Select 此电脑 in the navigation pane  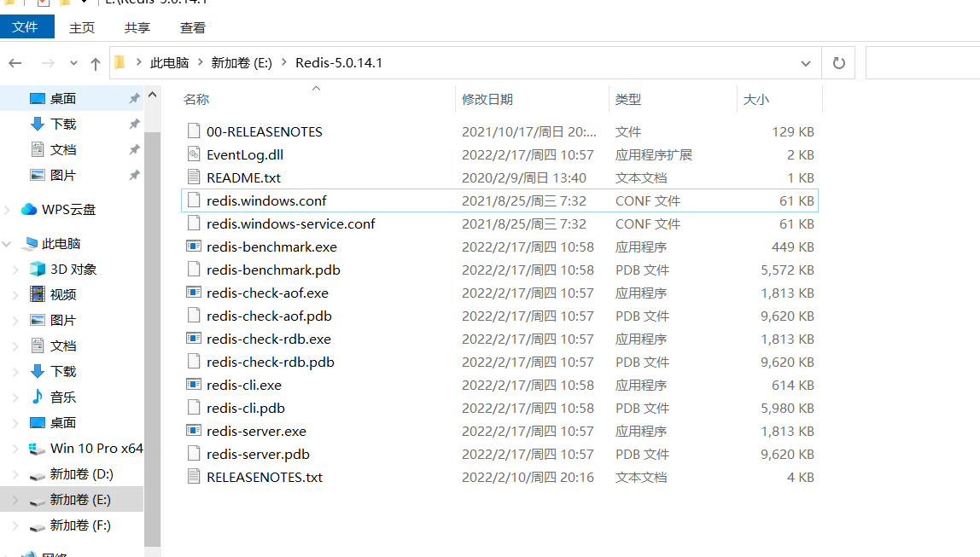(x=61, y=244)
